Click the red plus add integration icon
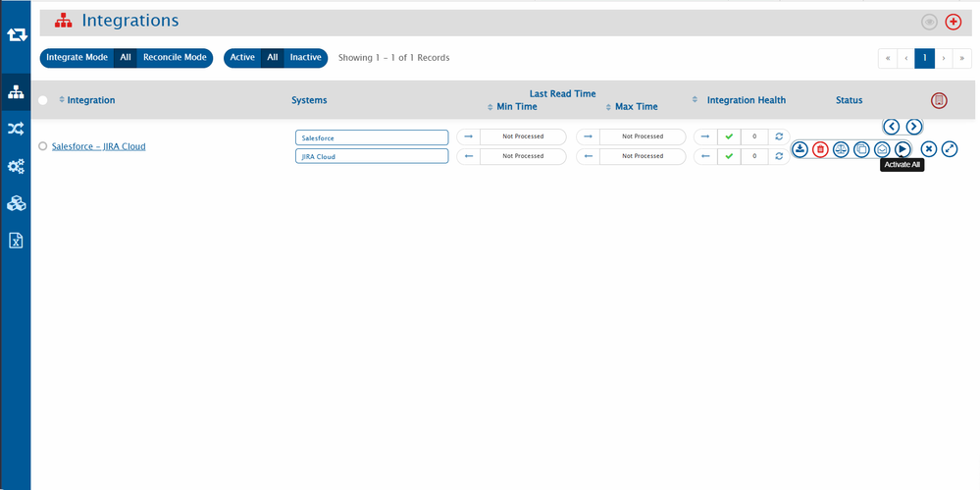The height and width of the screenshot is (490, 980). 954,22
